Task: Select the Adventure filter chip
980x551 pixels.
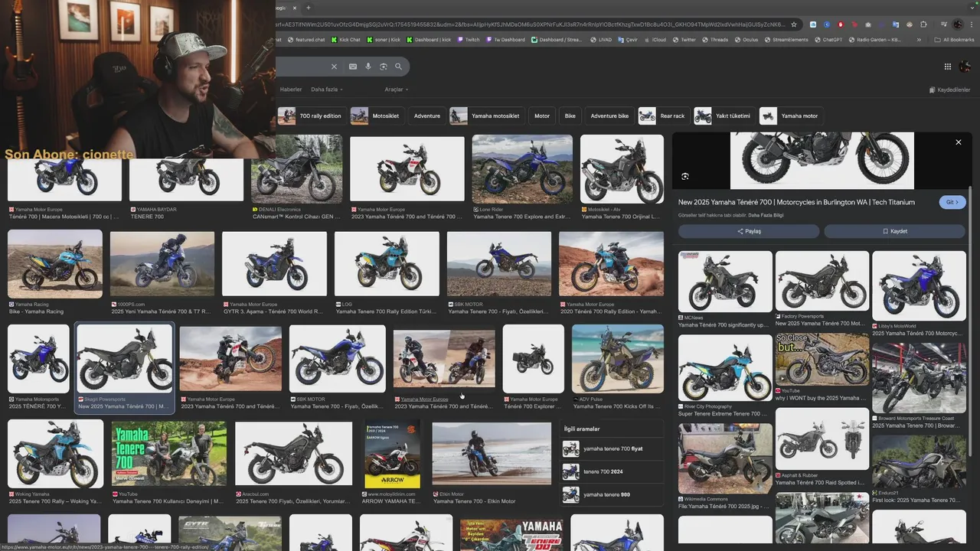Action: [x=427, y=116]
